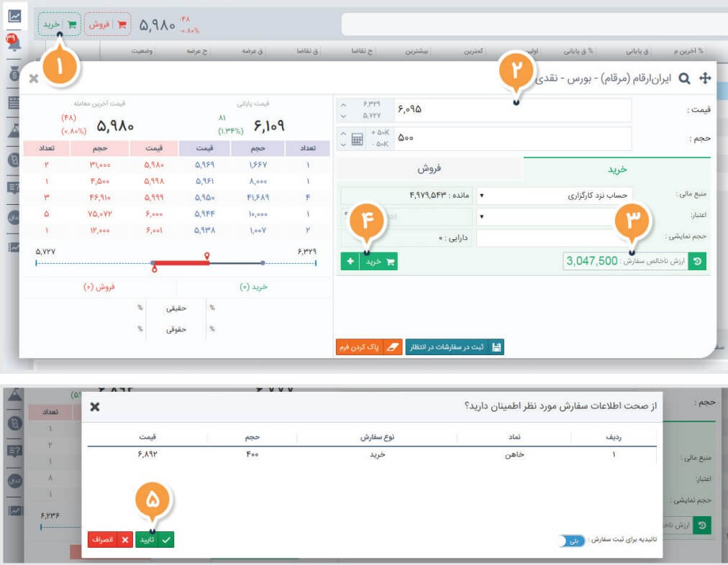Click ask price ۵,۹۹۸ in order book
This screenshot has height=565, width=728.
click(x=154, y=181)
